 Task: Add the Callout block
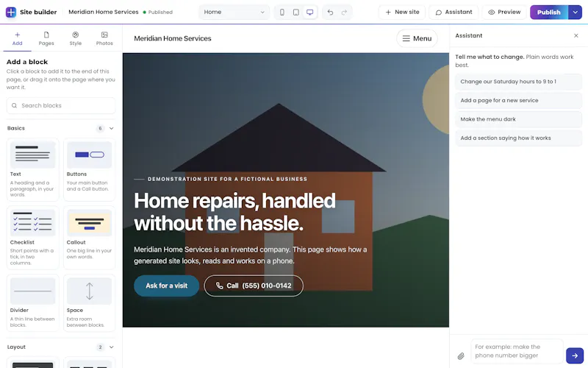click(x=89, y=237)
